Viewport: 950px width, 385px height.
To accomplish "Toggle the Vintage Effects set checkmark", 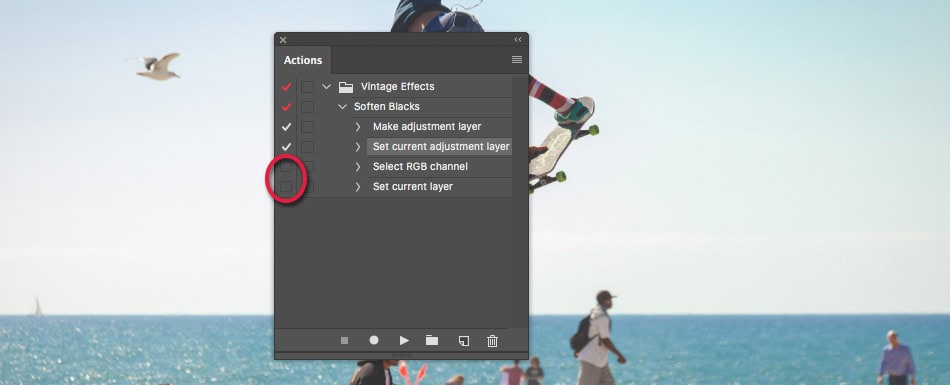I will click(287, 87).
